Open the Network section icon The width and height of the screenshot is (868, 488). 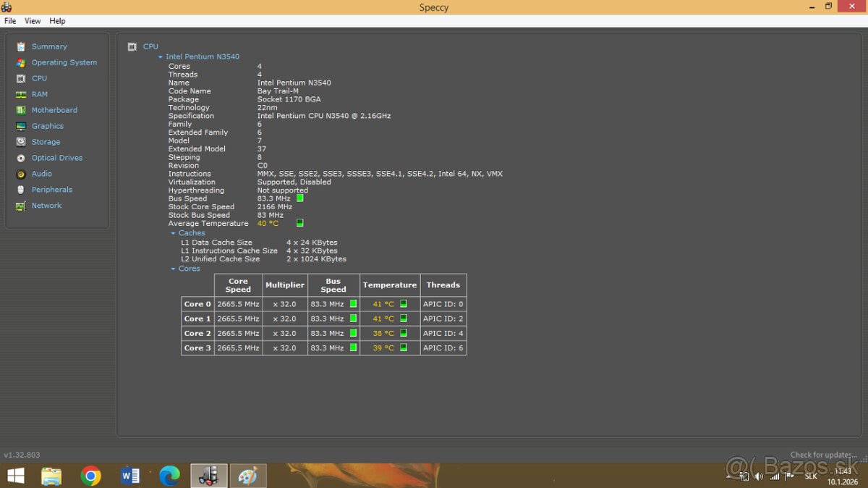click(22, 205)
